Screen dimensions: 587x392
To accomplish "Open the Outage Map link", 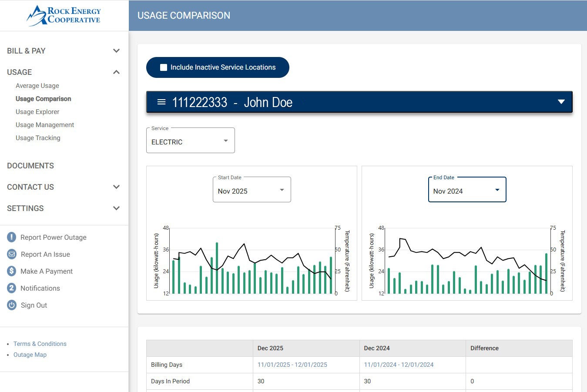I will [x=30, y=355].
